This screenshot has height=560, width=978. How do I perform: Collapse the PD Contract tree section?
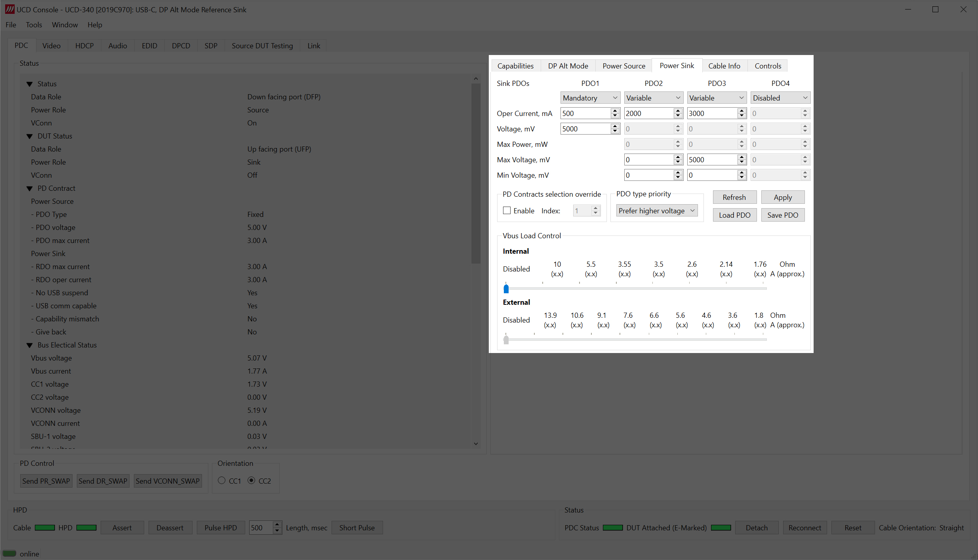(x=30, y=188)
